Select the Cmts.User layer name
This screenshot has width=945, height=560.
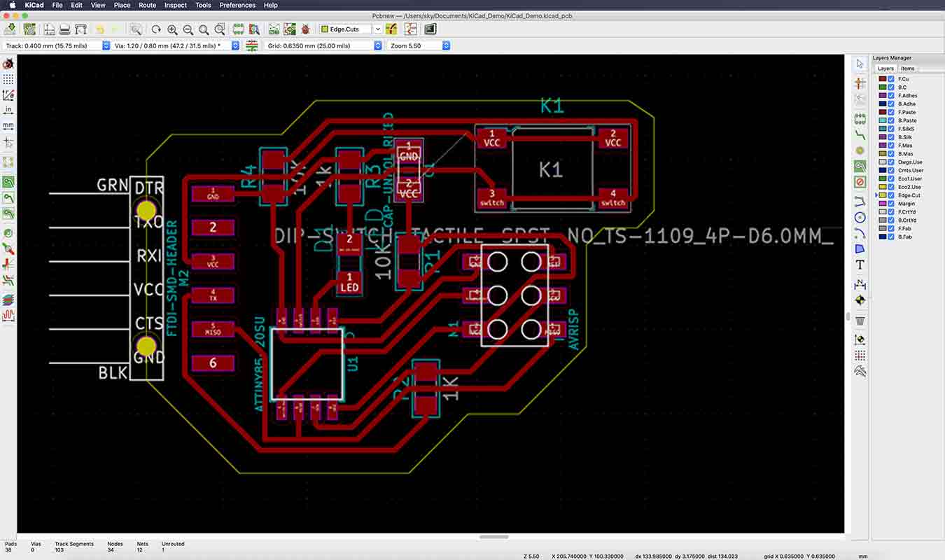coord(911,171)
